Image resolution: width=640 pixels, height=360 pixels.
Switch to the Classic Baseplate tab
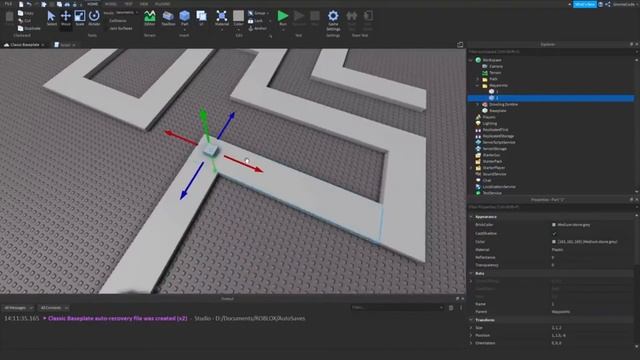coord(24,45)
